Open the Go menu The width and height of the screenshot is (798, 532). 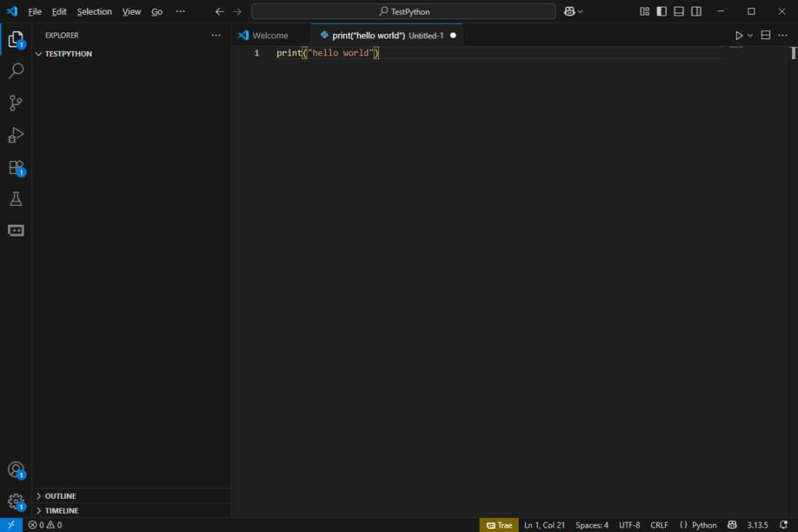click(157, 11)
